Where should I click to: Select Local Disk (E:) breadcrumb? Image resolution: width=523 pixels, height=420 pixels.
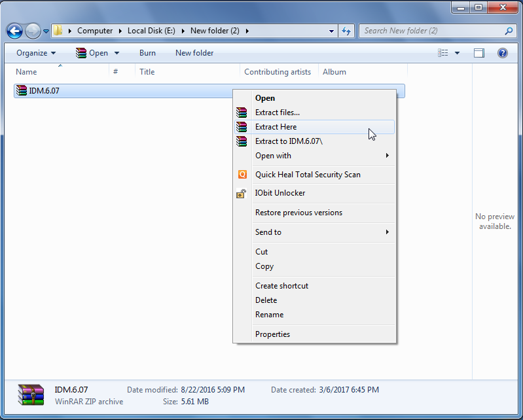pyautogui.click(x=151, y=31)
